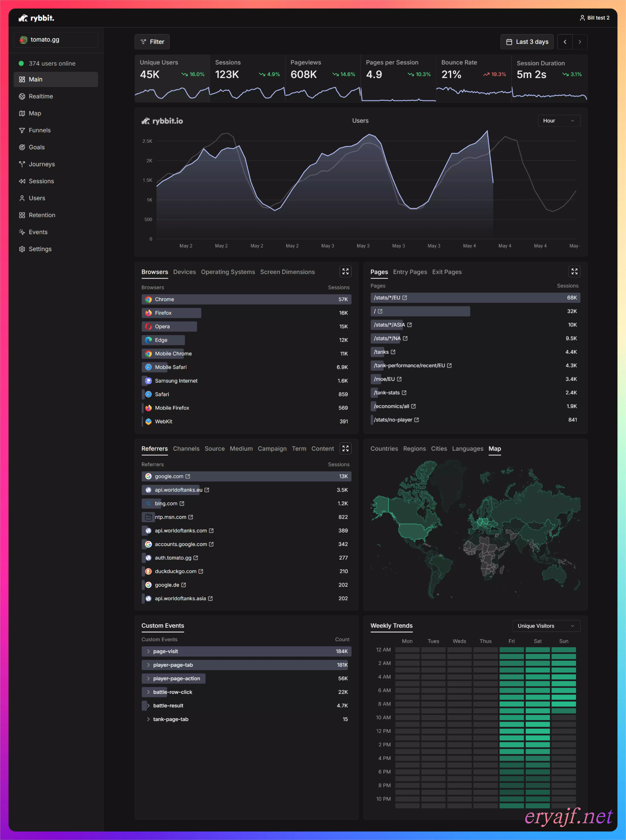Image resolution: width=626 pixels, height=840 pixels.
Task: Click the Users sidebar icon
Action: pyautogui.click(x=22, y=198)
